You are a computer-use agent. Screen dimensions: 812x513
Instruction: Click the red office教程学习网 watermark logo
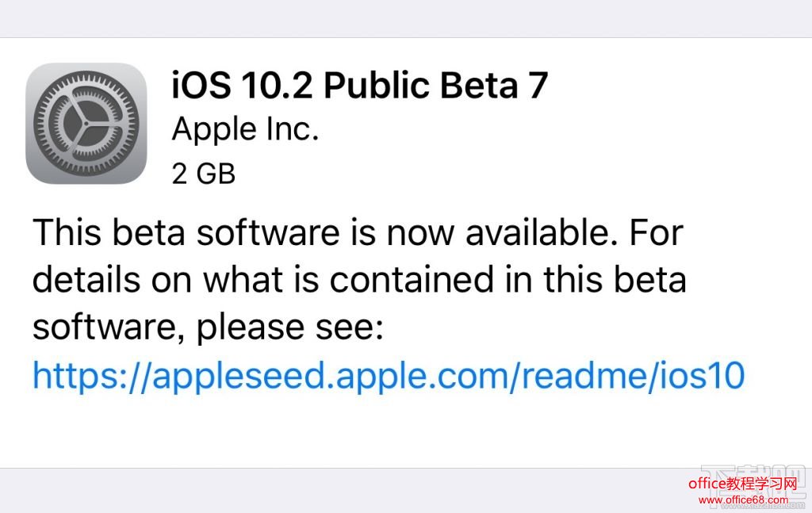742,485
